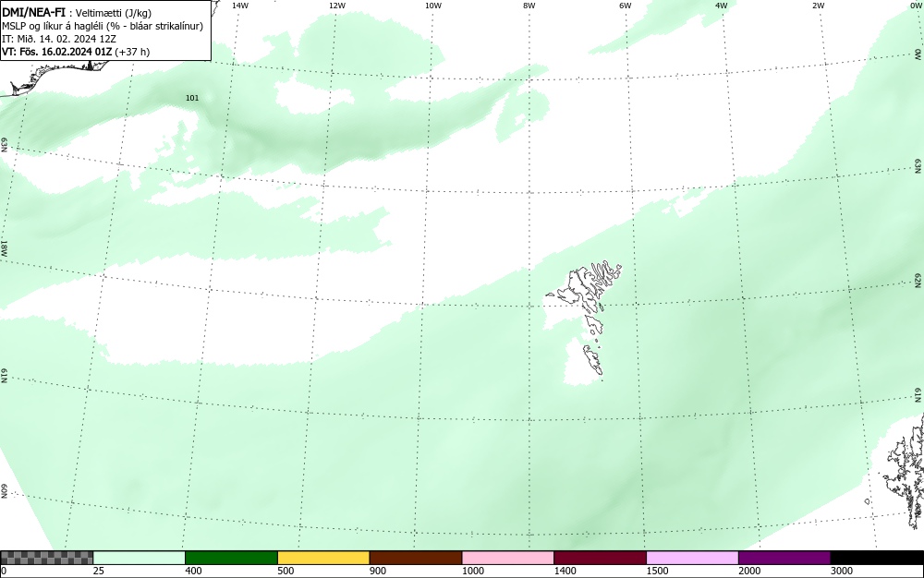
Task: Click the 14W longitude label
Action: [x=240, y=6]
